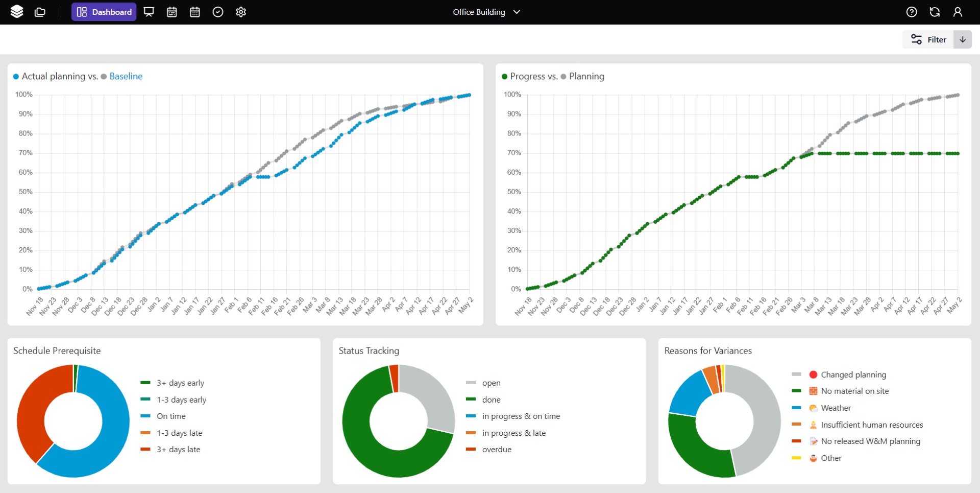This screenshot has height=493, width=980.
Task: Click the down arrow next to Filter
Action: pos(963,39)
